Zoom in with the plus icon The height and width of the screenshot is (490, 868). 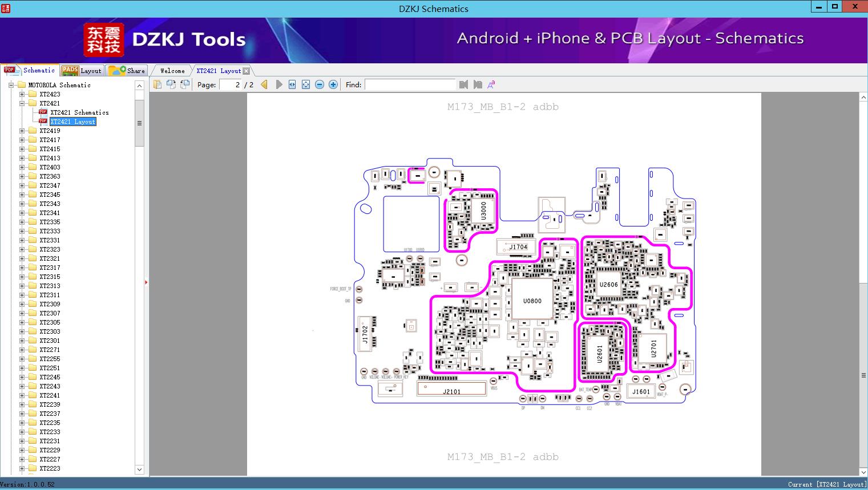(x=333, y=84)
